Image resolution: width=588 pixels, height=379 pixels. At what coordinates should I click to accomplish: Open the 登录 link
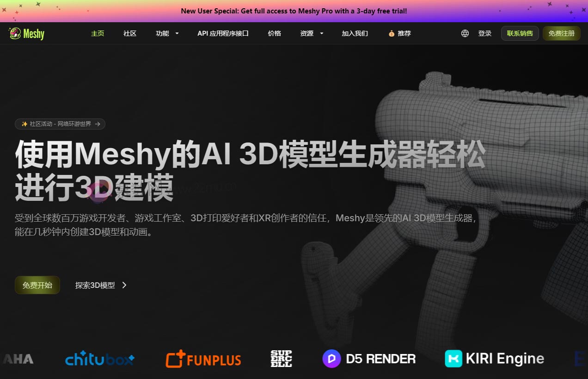pyautogui.click(x=485, y=33)
